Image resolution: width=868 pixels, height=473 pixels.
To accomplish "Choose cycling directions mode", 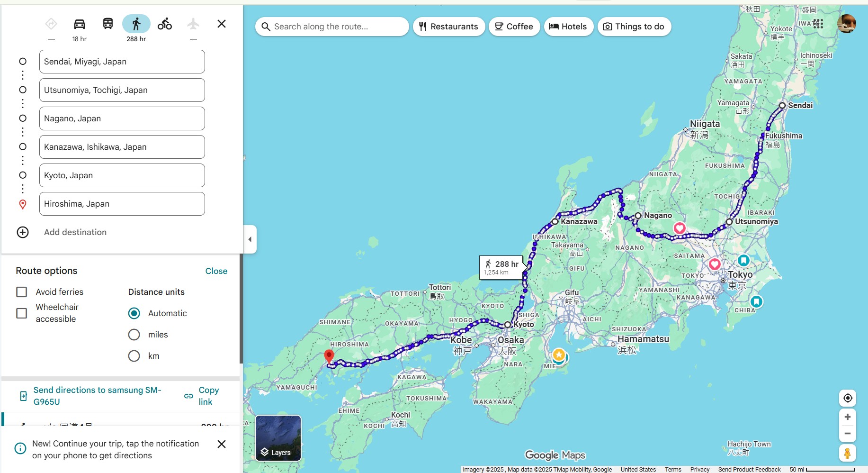I will 164,23.
